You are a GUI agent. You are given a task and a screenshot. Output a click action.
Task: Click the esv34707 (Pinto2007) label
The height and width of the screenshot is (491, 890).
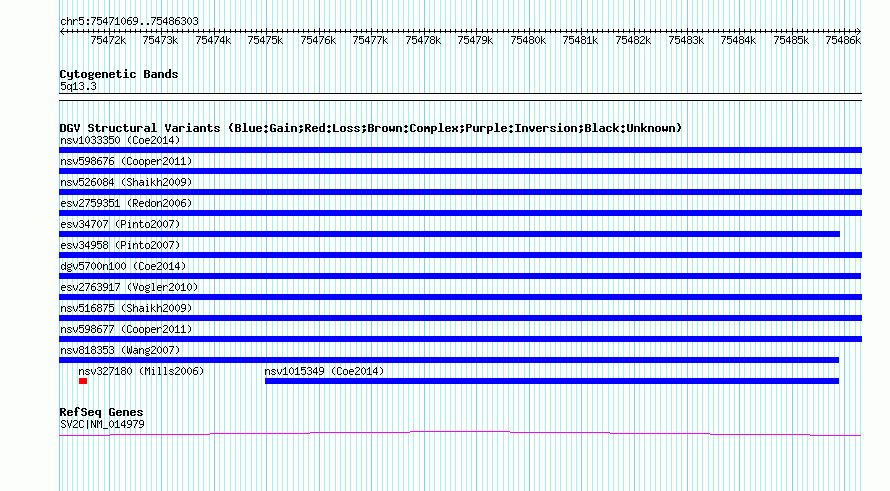coord(120,224)
